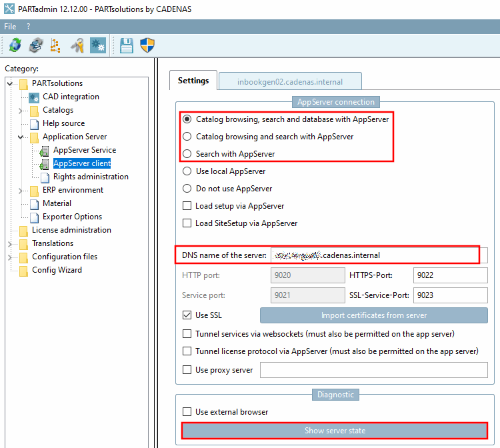
Task: Collapse the Application Server tree node
Action: click(x=21, y=137)
